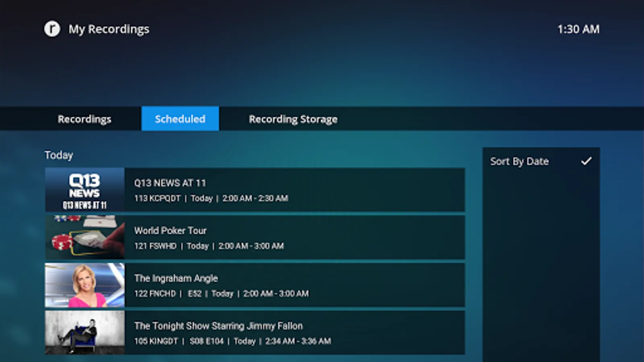Click the Today section heading

pyautogui.click(x=59, y=155)
